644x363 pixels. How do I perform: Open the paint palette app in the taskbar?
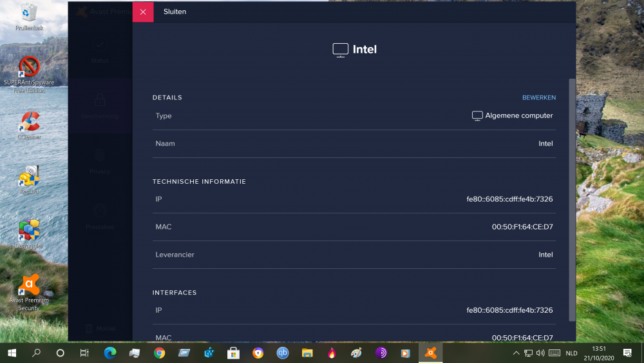click(357, 353)
